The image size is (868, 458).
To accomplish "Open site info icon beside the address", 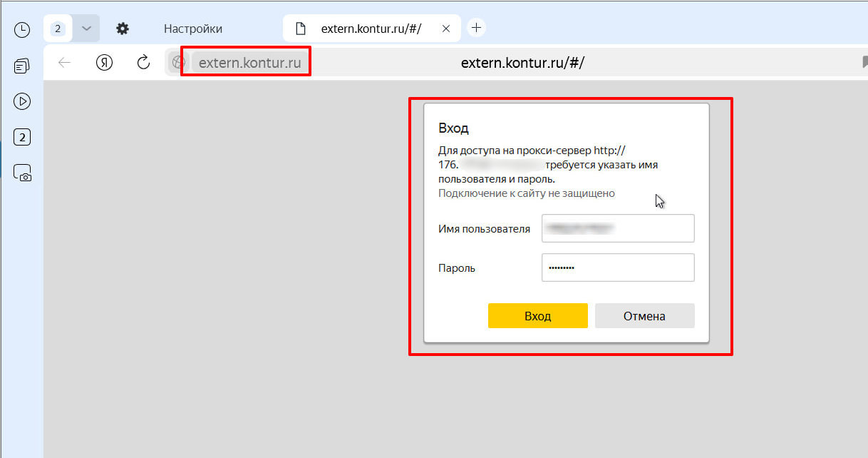I will (x=178, y=63).
